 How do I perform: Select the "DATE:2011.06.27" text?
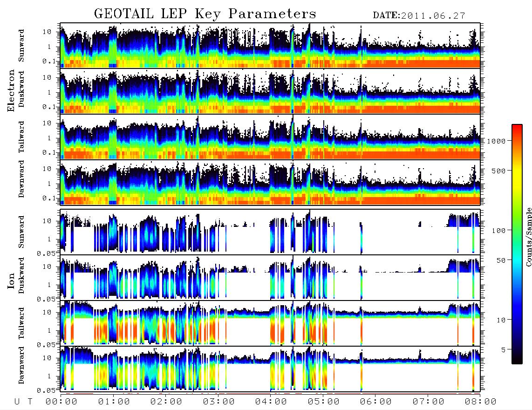(x=419, y=16)
